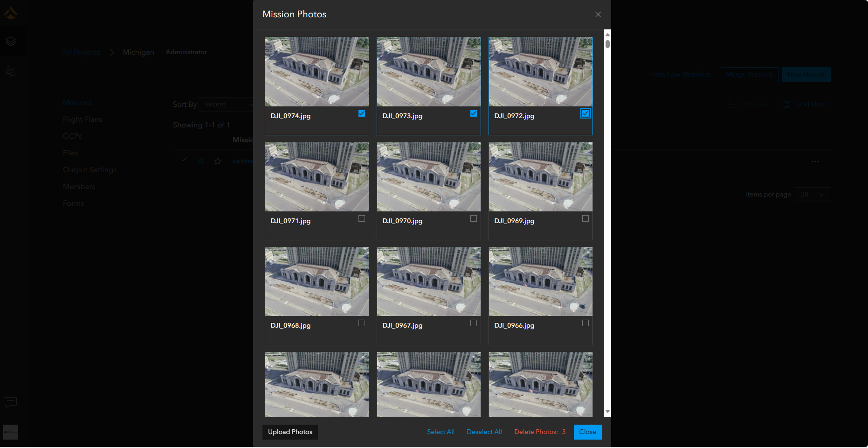
Task: Open the Items per page dropdown
Action: tap(813, 195)
